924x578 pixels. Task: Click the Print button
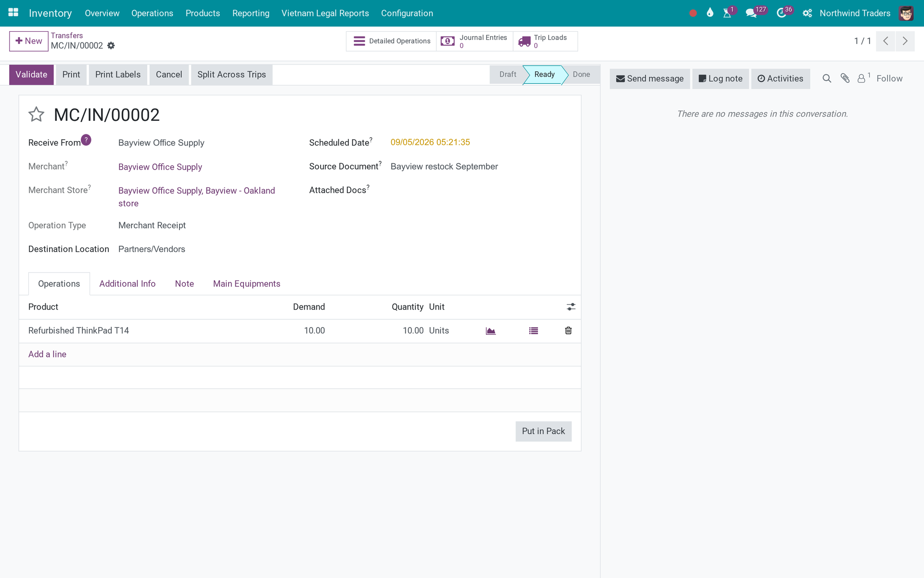[x=71, y=75]
